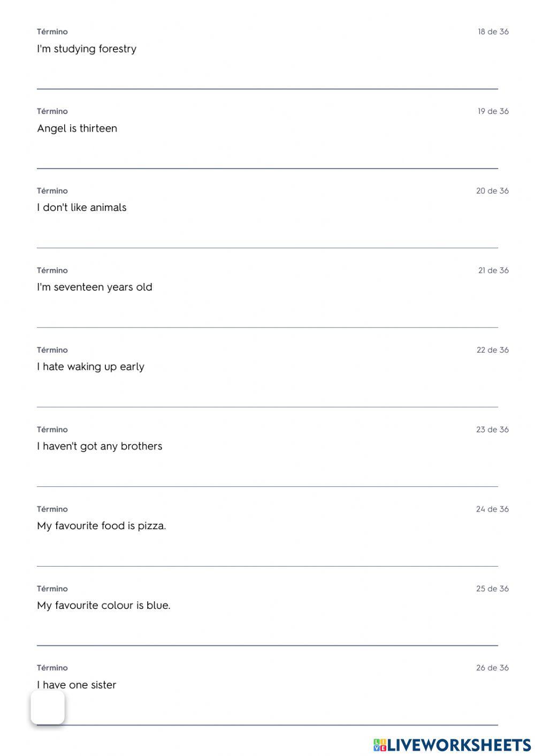Select the term 'I hate waking up early'
Image resolution: width=535 pixels, height=756 pixels.
tap(90, 366)
